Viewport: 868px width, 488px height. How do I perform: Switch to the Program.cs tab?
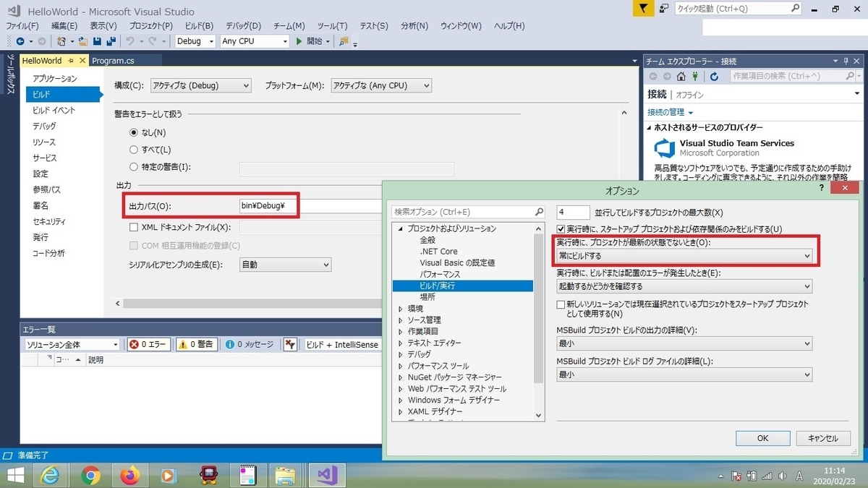(112, 61)
